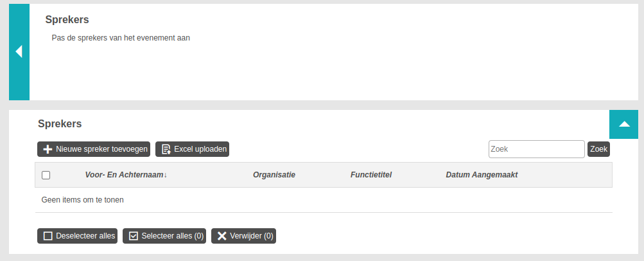The image size is (644, 261).
Task: Sort by Functietitel column header
Action: click(371, 175)
